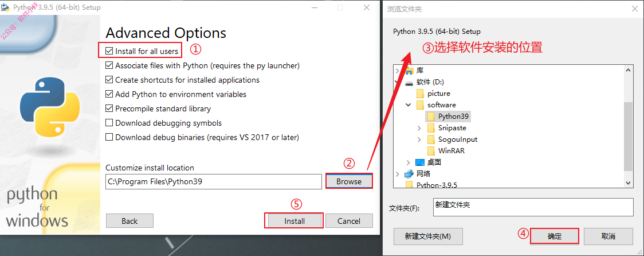Expand the 库 node
The width and height of the screenshot is (644, 256).
[x=398, y=71]
